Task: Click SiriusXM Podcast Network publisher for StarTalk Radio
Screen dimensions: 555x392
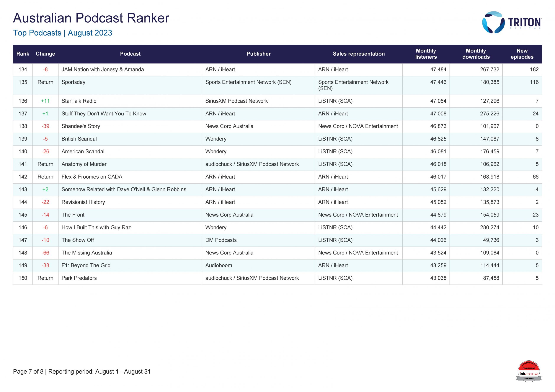Action: [237, 101]
